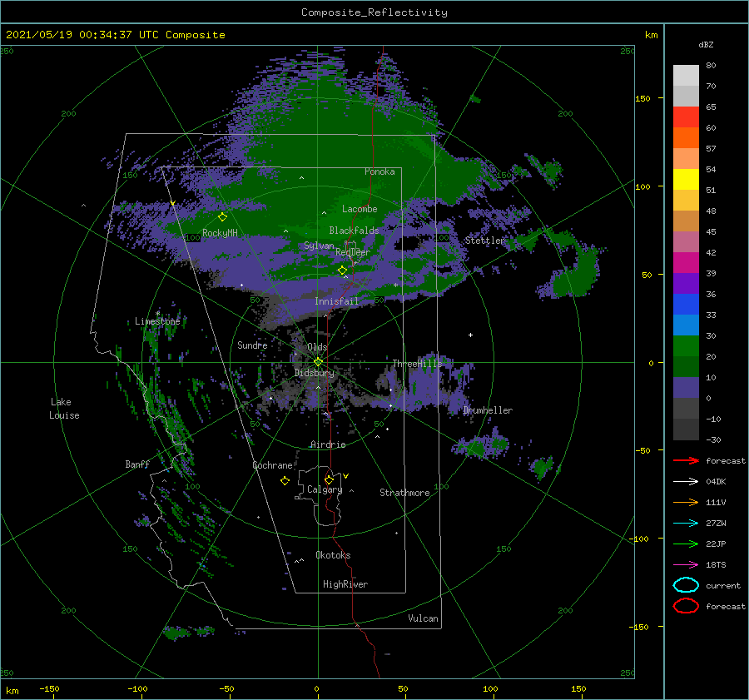Click the dBZ legend heading
749x700 pixels.
[706, 44]
